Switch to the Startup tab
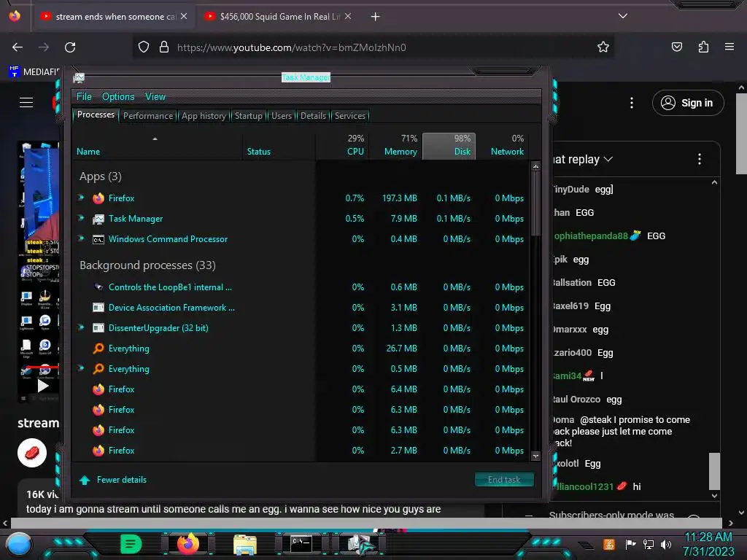 click(249, 116)
